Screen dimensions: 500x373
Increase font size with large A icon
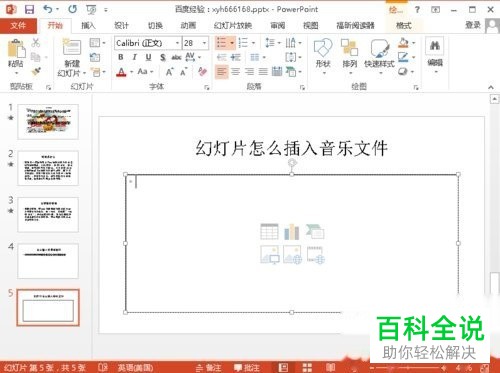click(170, 72)
